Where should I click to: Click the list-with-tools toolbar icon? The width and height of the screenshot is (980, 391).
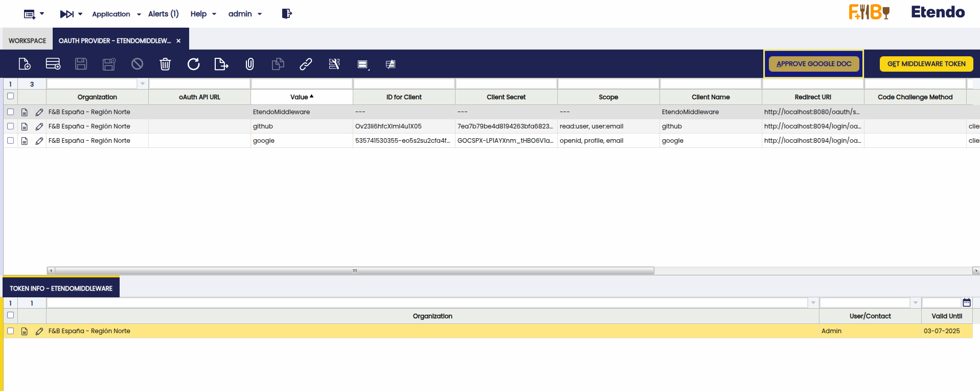334,64
